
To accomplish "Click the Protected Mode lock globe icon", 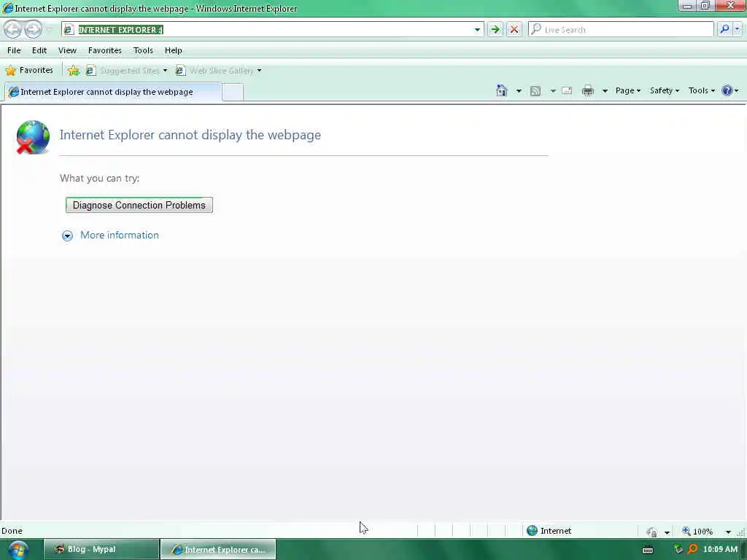I will click(651, 532).
